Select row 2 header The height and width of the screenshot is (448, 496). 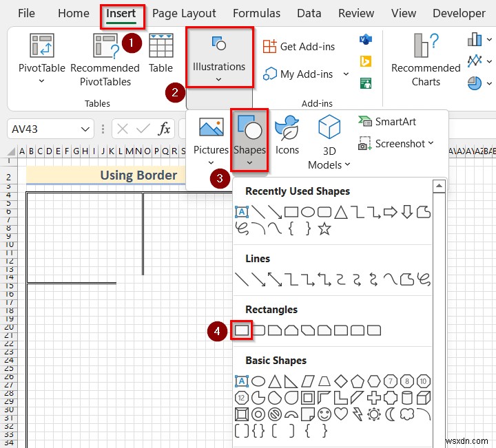coord(9,177)
